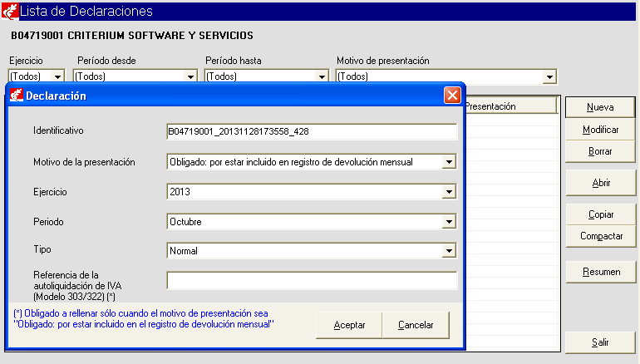Image resolution: width=640 pixels, height=364 pixels.
Task: Click the Motivo de la presentación label
Action: pyautogui.click(x=84, y=162)
